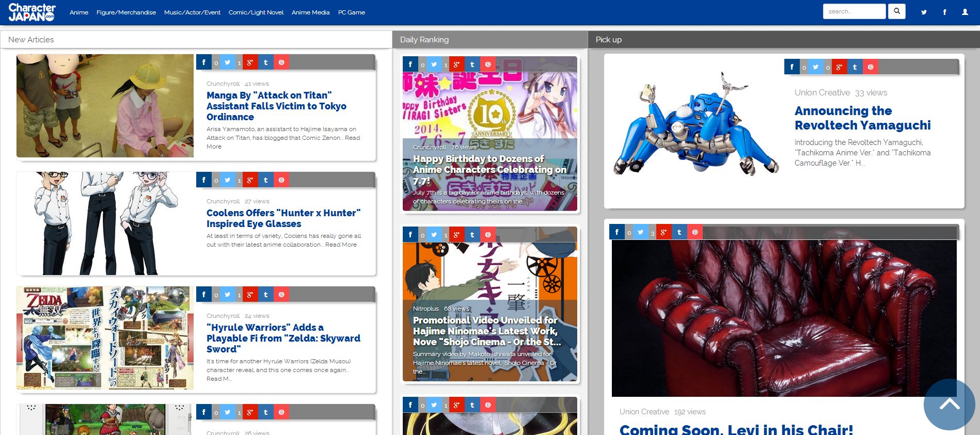Share Hyrule Warriors article on Google+
980x435 pixels.
(x=250, y=295)
